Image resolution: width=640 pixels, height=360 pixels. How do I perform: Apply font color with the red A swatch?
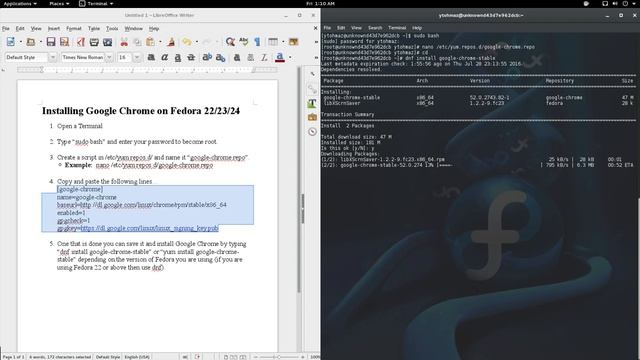(x=280, y=57)
